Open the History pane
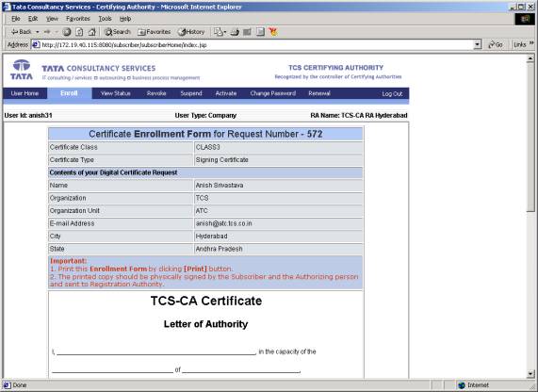Viewport: 538px width, 392px height. 191,32
